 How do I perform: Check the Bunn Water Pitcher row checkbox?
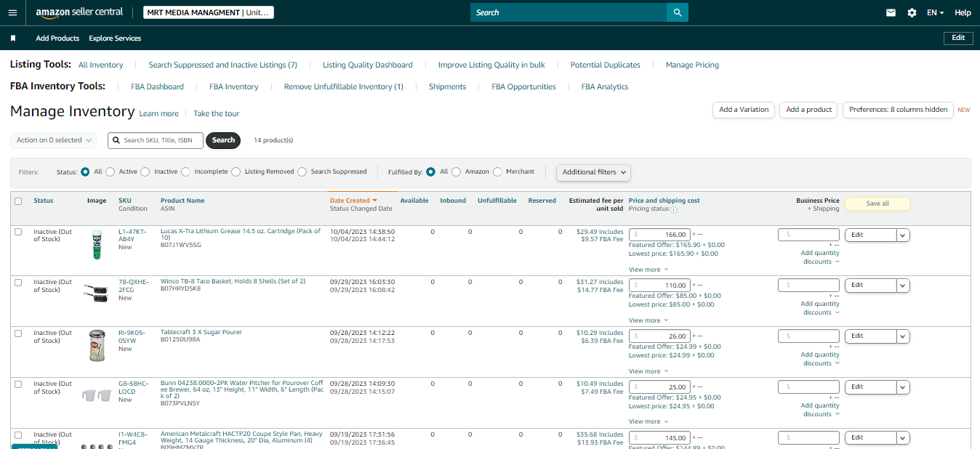[18, 384]
